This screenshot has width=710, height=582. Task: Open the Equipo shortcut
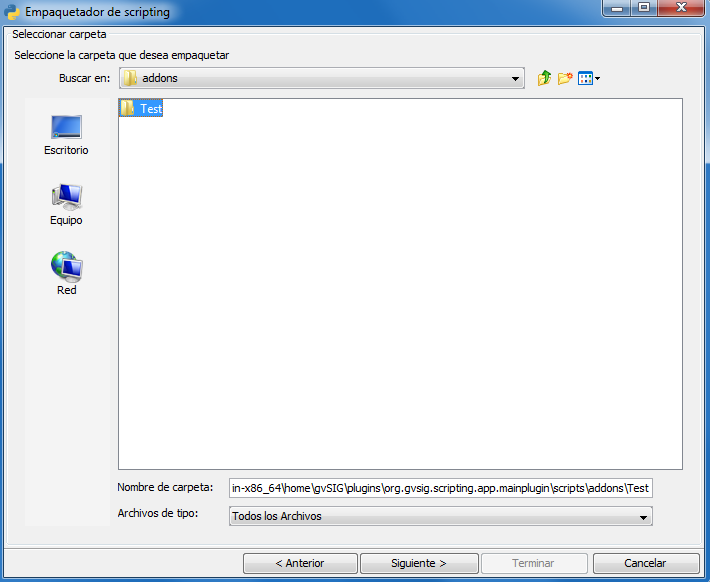pyautogui.click(x=66, y=204)
